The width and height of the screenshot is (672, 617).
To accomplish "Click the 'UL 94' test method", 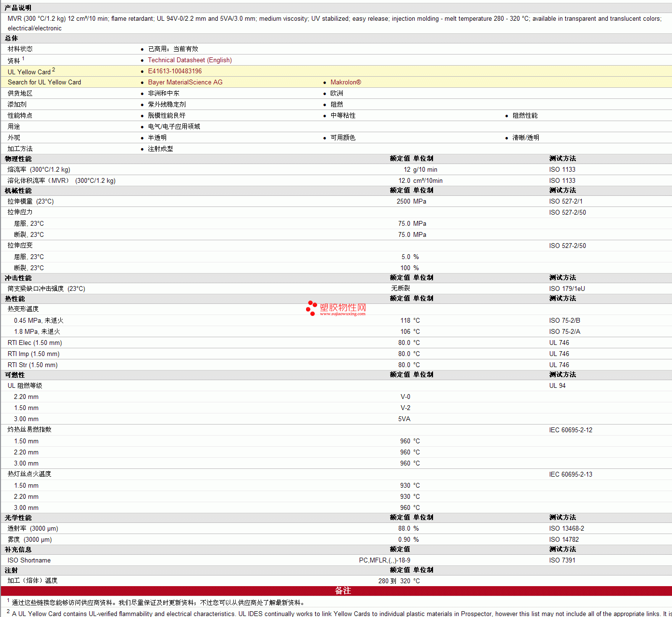I will point(557,386).
